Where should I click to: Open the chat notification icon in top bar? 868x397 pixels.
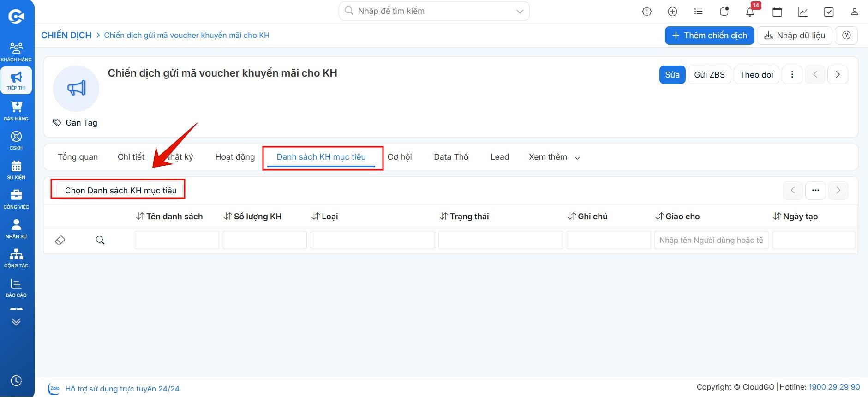click(724, 12)
